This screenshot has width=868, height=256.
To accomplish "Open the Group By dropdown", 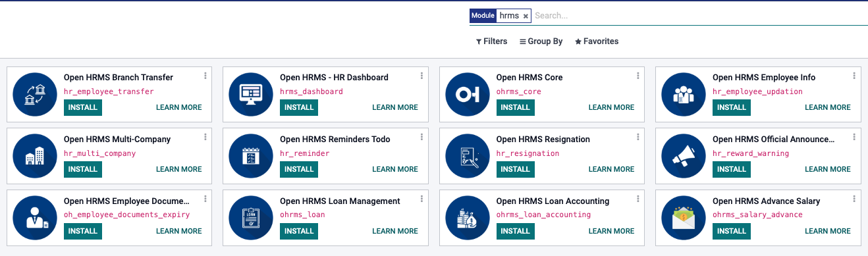I will tap(541, 41).
